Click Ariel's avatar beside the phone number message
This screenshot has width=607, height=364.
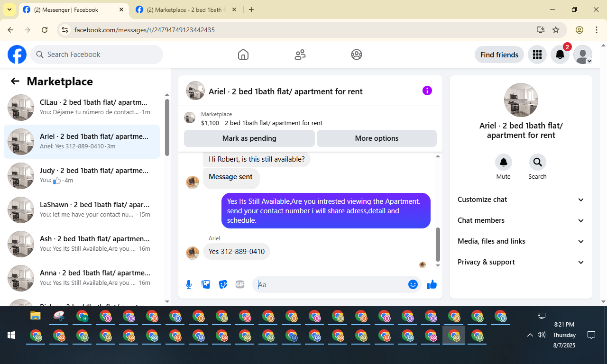tap(193, 253)
